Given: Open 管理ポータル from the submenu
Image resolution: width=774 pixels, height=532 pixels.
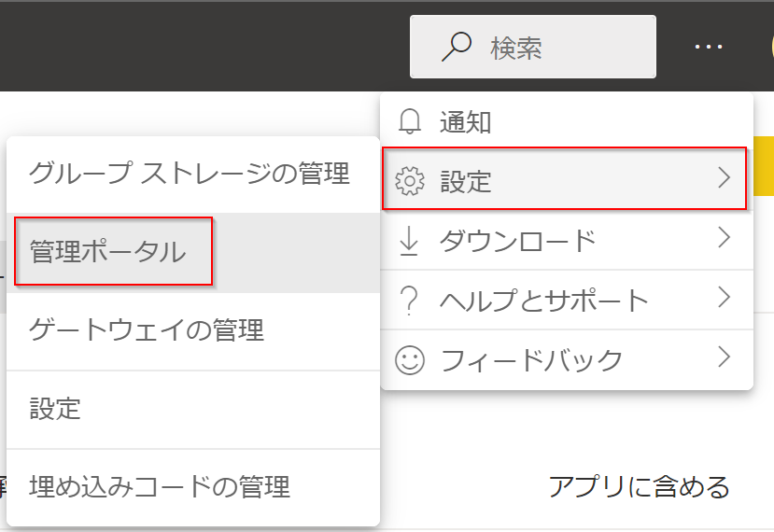Looking at the screenshot, I should pyautogui.click(x=193, y=252).
